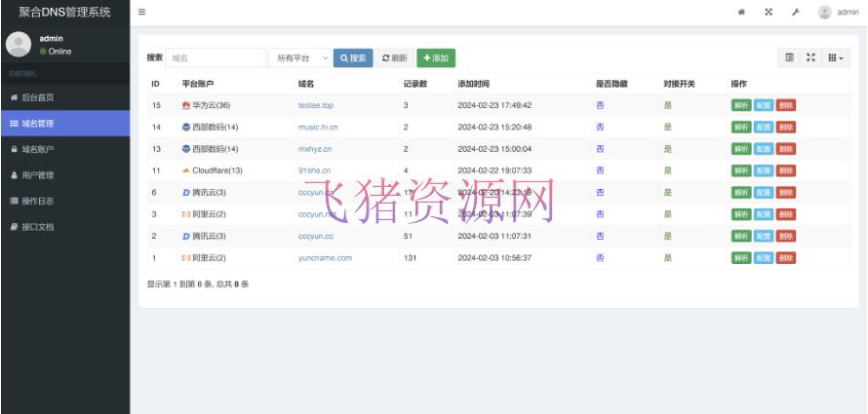The width and height of the screenshot is (868, 414).
Task: Click timestamp 2024-02-23 17:49:42
Action: coord(494,105)
